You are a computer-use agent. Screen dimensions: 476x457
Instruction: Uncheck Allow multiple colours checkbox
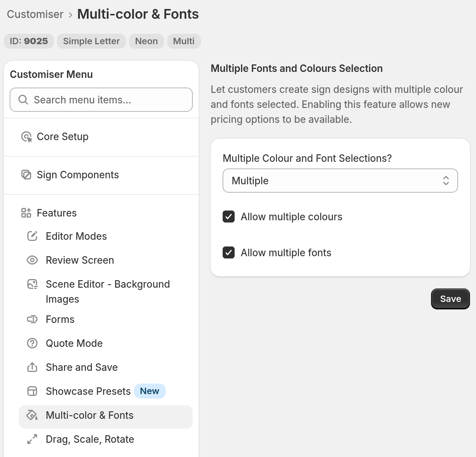[x=229, y=217]
